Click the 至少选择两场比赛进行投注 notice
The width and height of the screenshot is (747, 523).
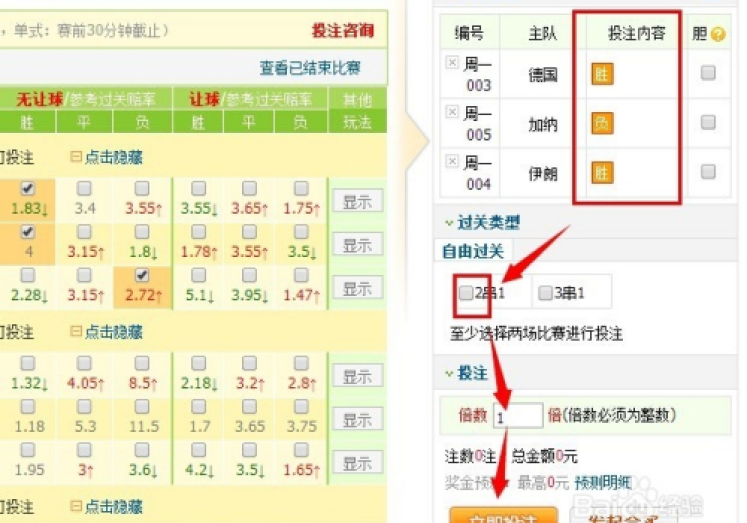(x=536, y=333)
